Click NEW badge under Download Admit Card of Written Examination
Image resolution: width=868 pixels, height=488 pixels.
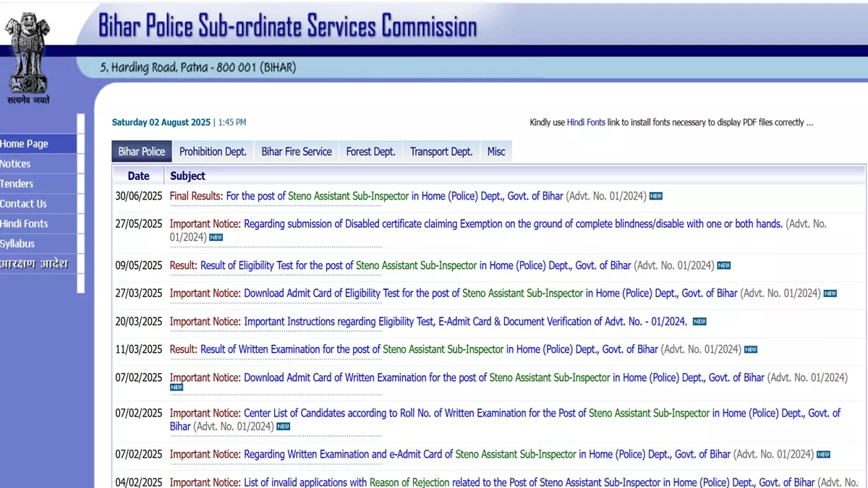176,388
